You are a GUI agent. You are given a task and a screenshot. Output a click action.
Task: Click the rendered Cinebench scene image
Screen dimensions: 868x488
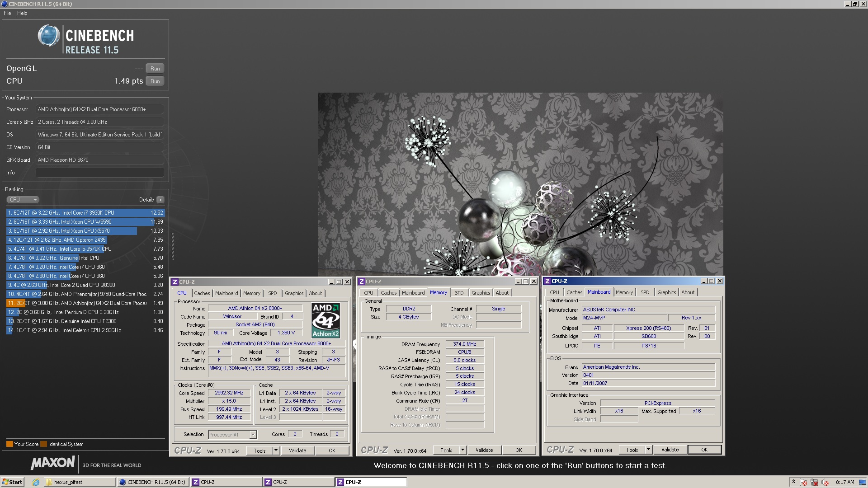pyautogui.click(x=520, y=184)
